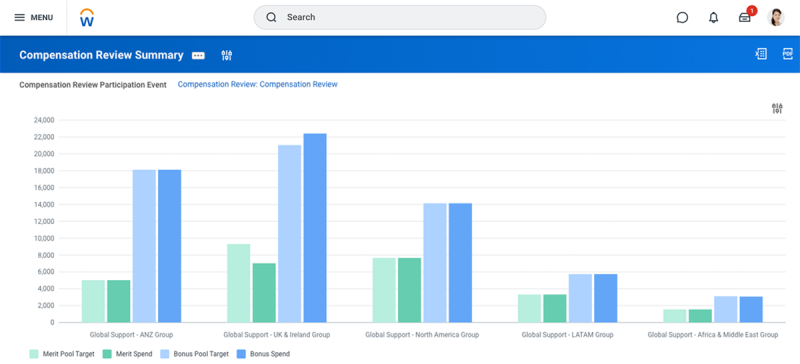Screen dimensions: 800x364
Task: Toggle the Bonus Spend legend swatch
Action: point(241,354)
